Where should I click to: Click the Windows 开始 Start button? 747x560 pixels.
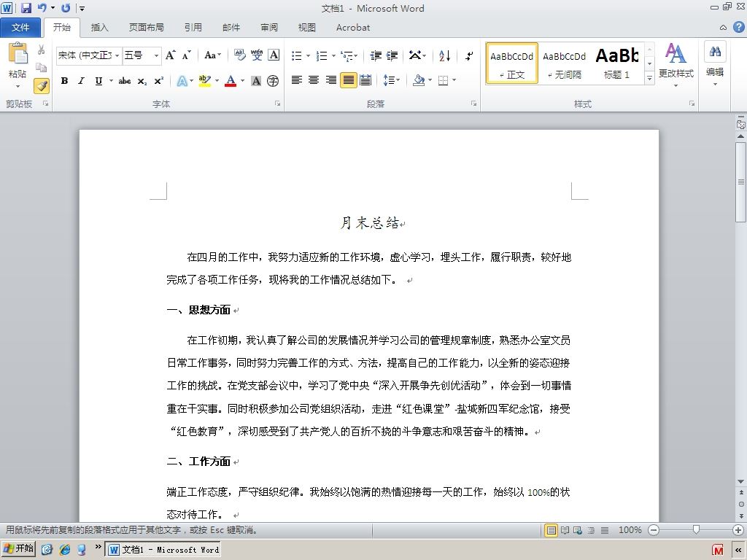pos(18,549)
